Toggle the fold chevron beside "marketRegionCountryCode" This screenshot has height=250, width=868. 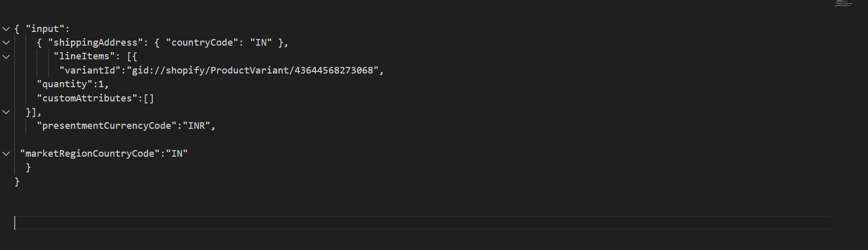(x=6, y=154)
